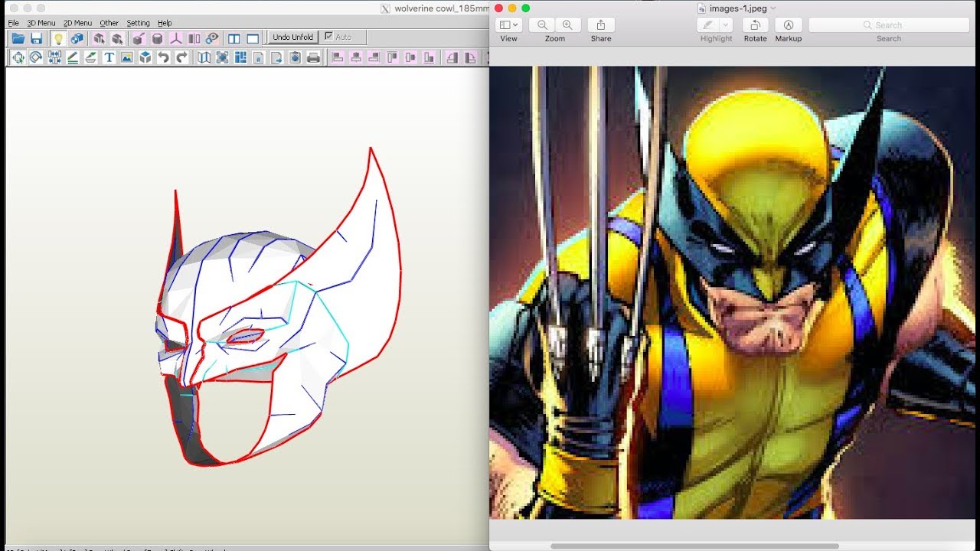980x551 pixels.
Task: Click the Highlight pen button in Preview
Action: click(708, 25)
